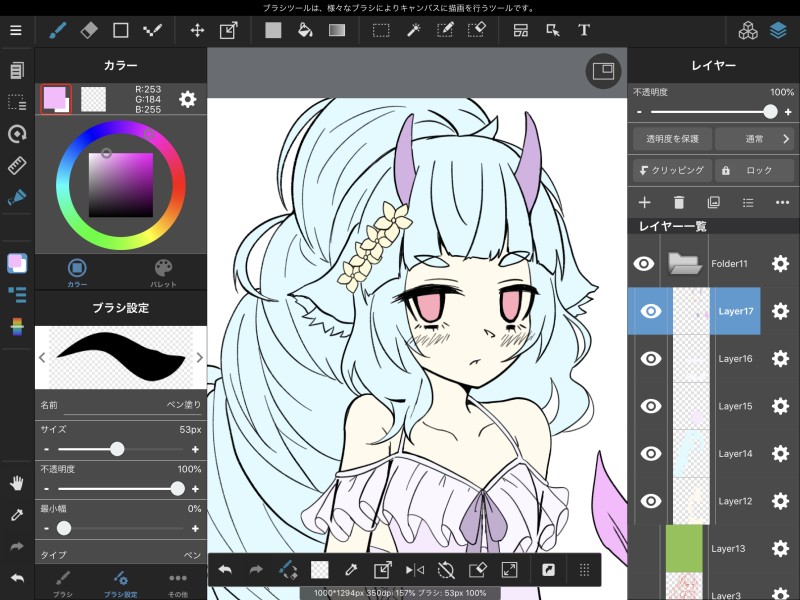Select the polyline dot tool
Viewport: 800px width, 600px height.
click(x=152, y=31)
